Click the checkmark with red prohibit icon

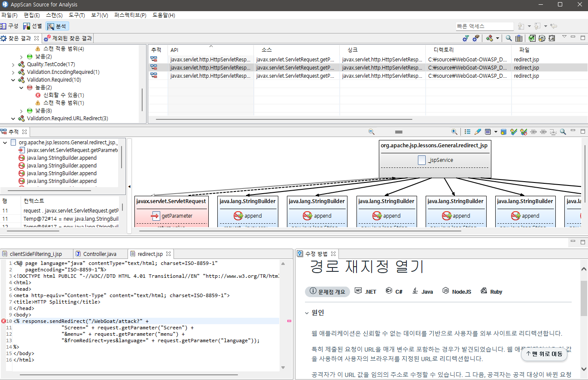[524, 132]
